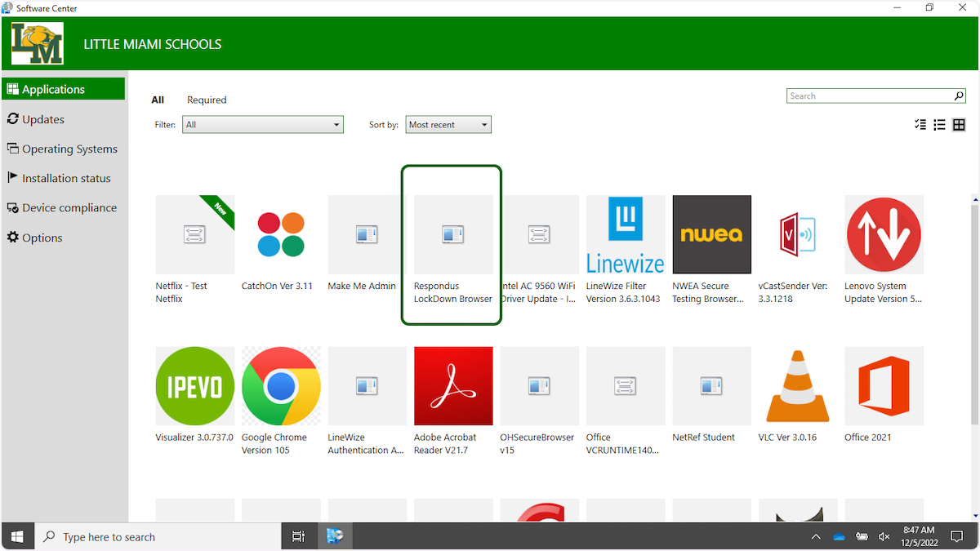This screenshot has height=551, width=980.
Task: Open the NetRef Student application icon
Action: (x=712, y=386)
